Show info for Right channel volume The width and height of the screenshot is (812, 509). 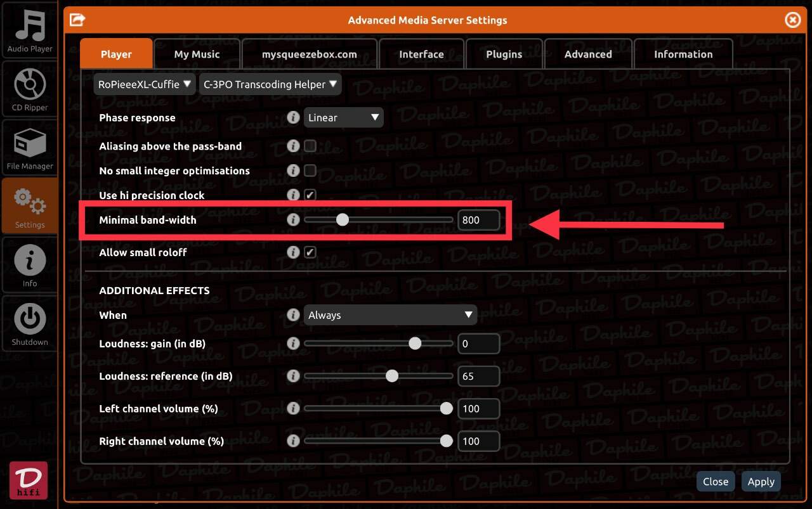tap(293, 441)
